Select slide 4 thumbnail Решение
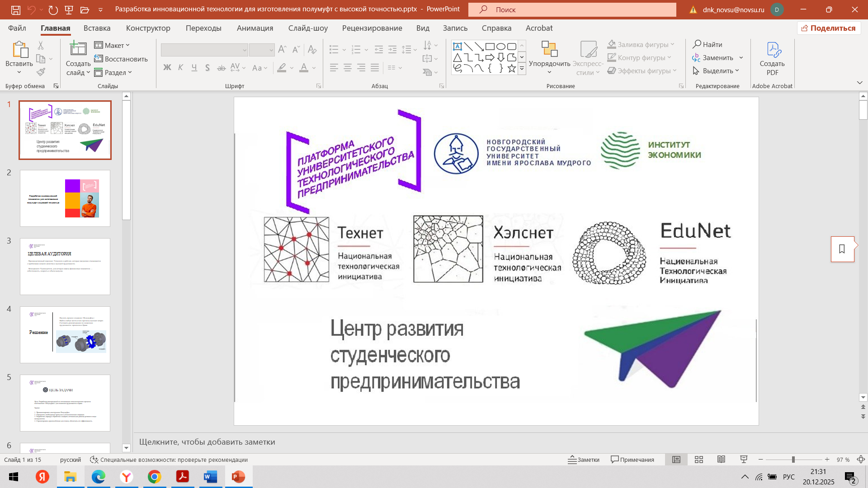This screenshot has height=488, width=868. pyautogui.click(x=65, y=334)
